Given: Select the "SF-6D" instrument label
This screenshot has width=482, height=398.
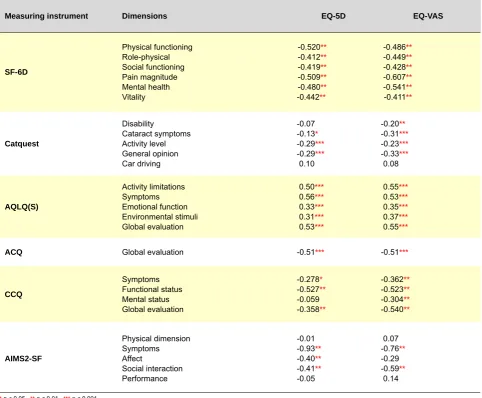Looking at the screenshot, I should tap(16, 72).
